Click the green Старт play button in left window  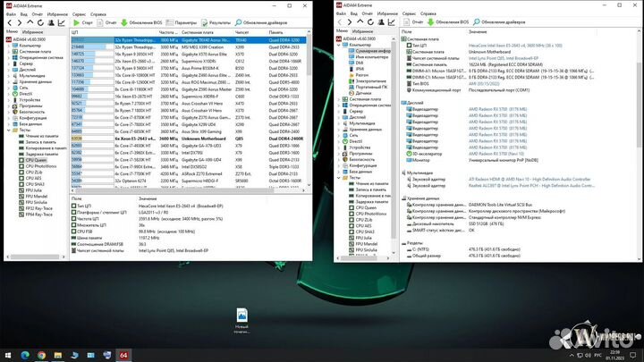pyautogui.click(x=83, y=22)
